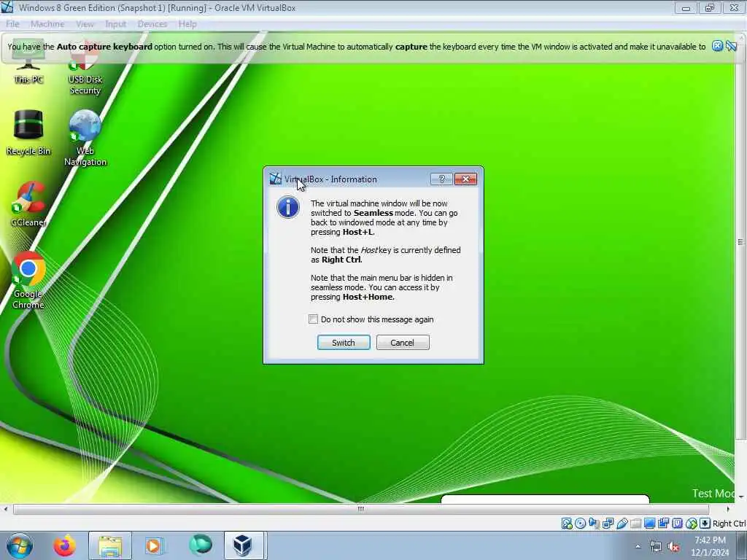Screen dimensions: 747x560
Task: Open the View menu
Action: point(85,24)
